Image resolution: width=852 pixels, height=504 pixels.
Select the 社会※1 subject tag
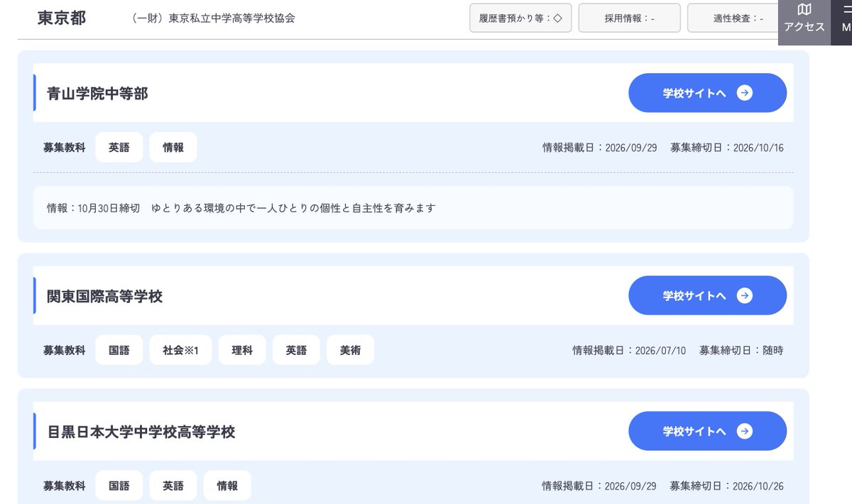pyautogui.click(x=180, y=350)
